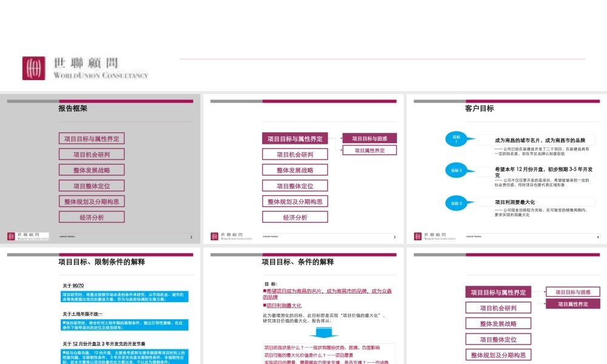Click the 目标: label on slide 6
The width and height of the screenshot is (607, 364).
[x=271, y=284]
